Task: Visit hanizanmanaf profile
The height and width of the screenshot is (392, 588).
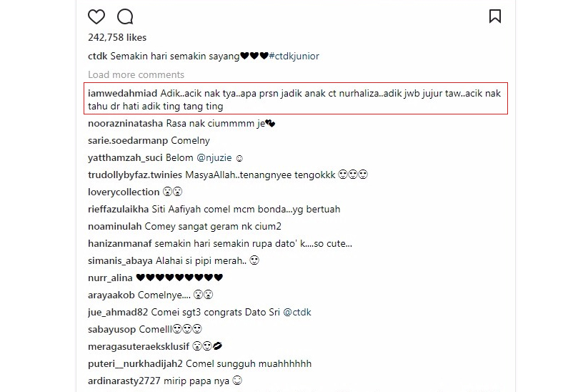Action: point(120,244)
